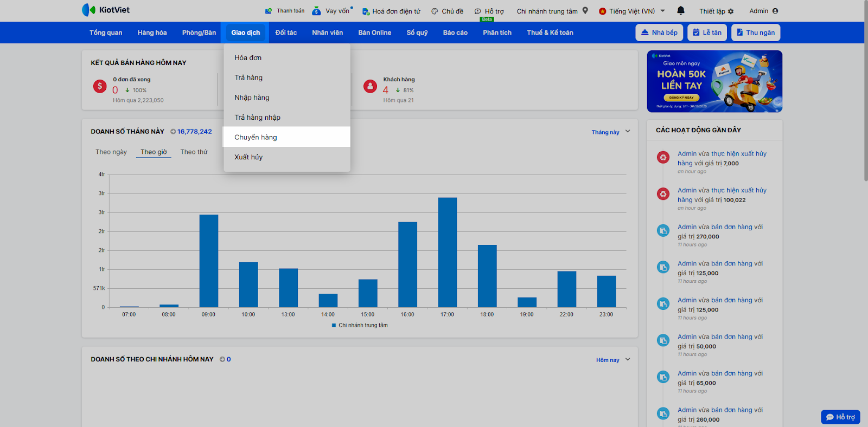Image resolution: width=868 pixels, height=427 pixels.
Task: Click the blue icon of the 270,000 order activity
Action: [663, 230]
